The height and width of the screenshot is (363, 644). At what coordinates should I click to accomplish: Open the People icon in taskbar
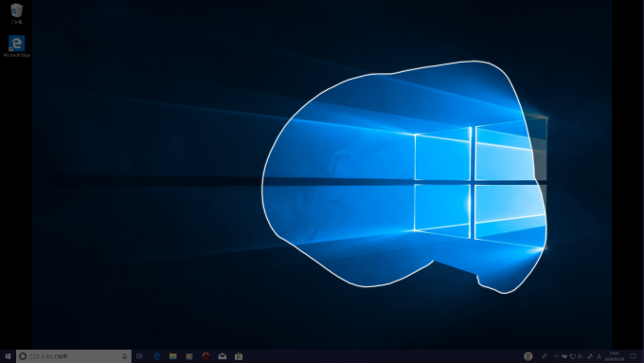pyautogui.click(x=545, y=356)
